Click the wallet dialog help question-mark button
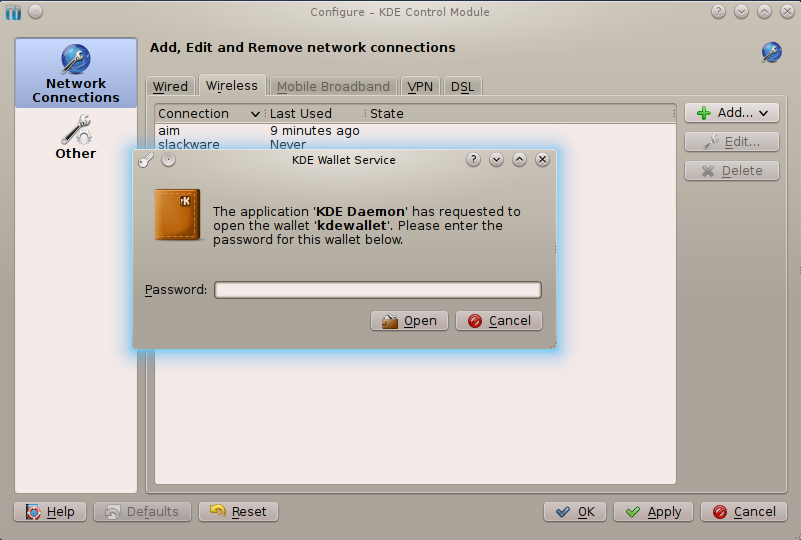 [474, 160]
